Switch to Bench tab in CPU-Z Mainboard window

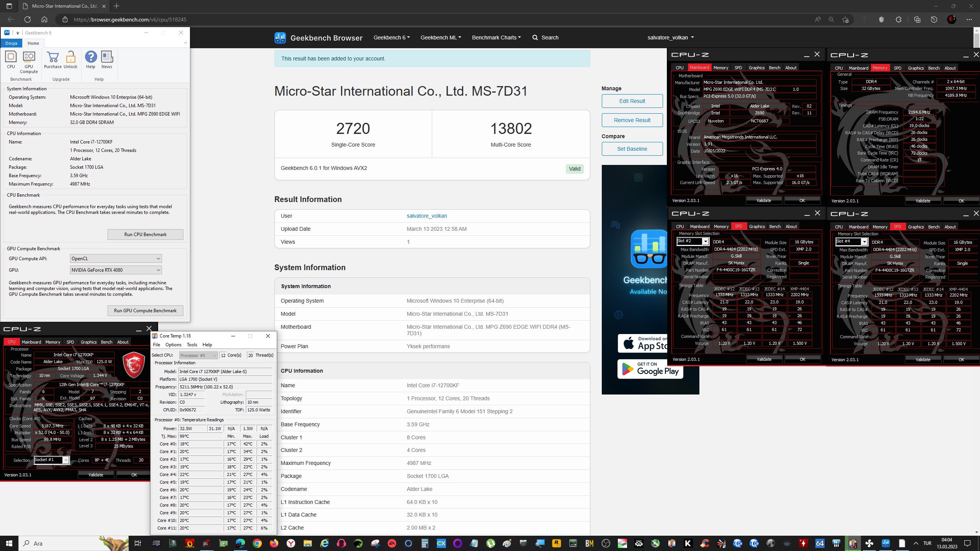[x=774, y=68]
